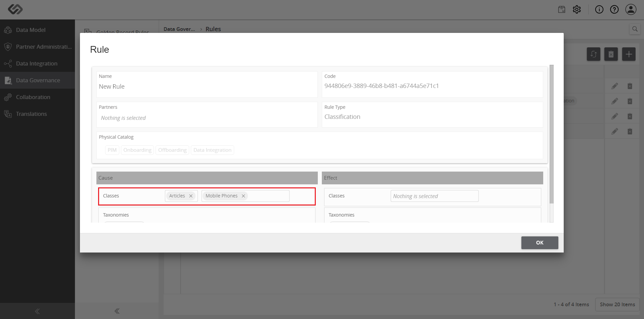Click the Data Integration nodes icon
This screenshot has height=319, width=644.
tap(8, 63)
